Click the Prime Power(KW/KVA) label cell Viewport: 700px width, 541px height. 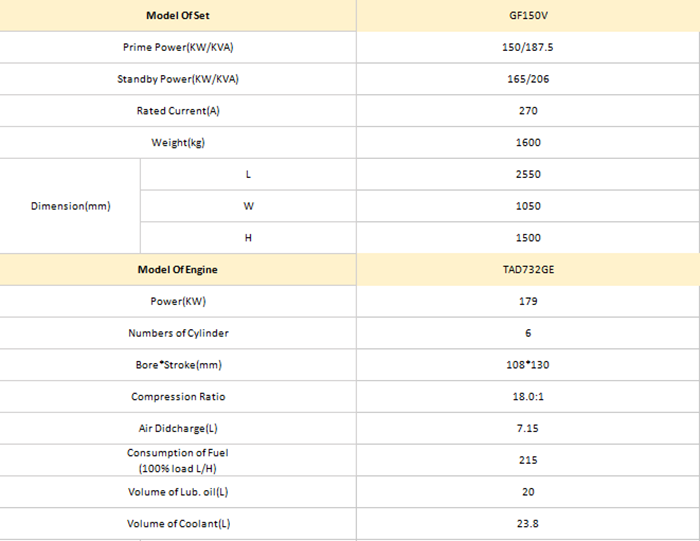tap(178, 47)
